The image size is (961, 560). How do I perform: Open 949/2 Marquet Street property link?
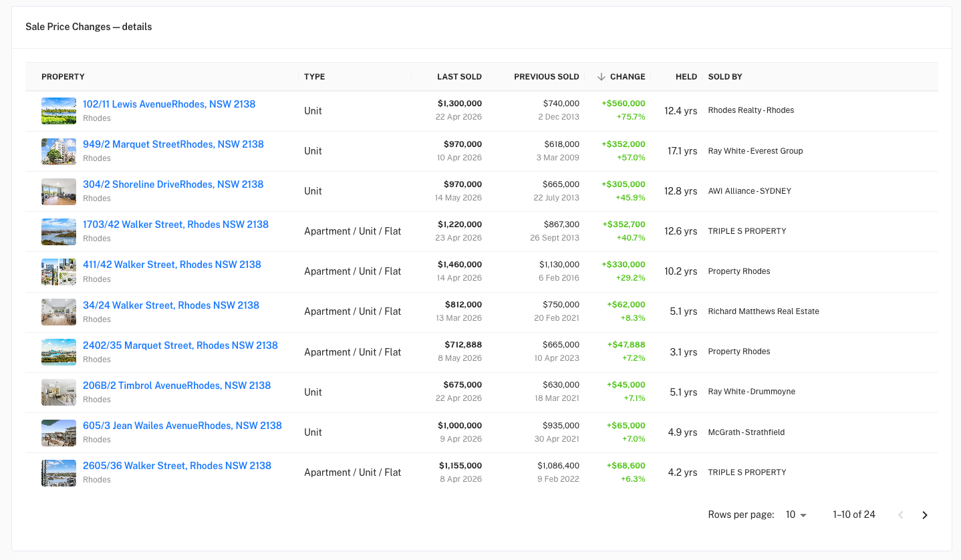click(173, 144)
